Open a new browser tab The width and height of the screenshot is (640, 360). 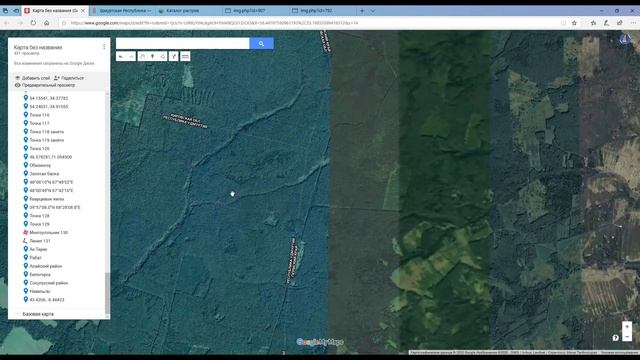coord(362,11)
